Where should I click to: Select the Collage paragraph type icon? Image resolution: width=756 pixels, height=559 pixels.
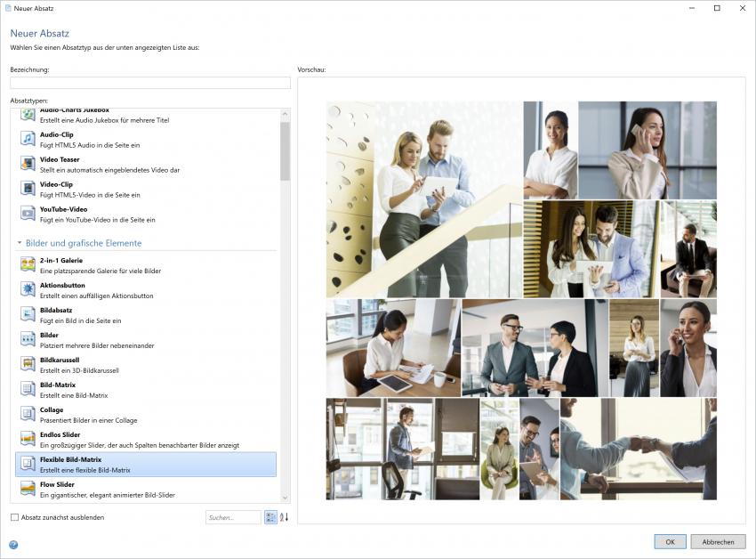coord(28,414)
